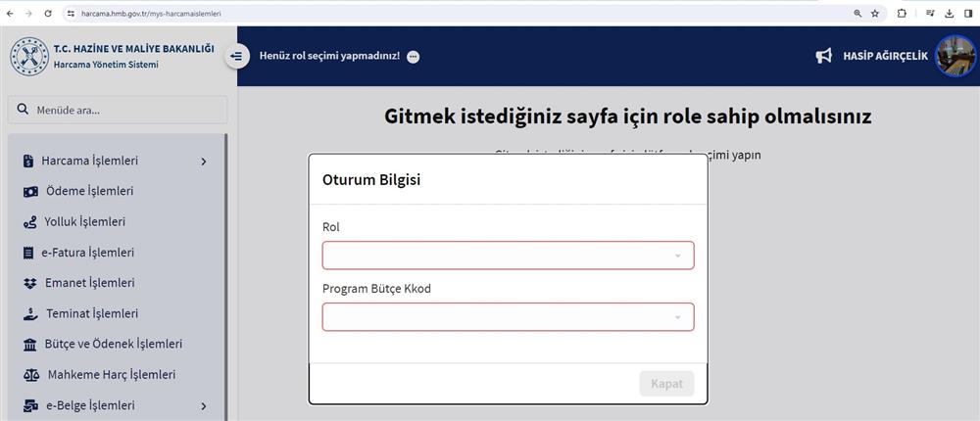Open Ödeme İşlemleri menu item
Screen dimensions: 980x421
[x=89, y=191]
